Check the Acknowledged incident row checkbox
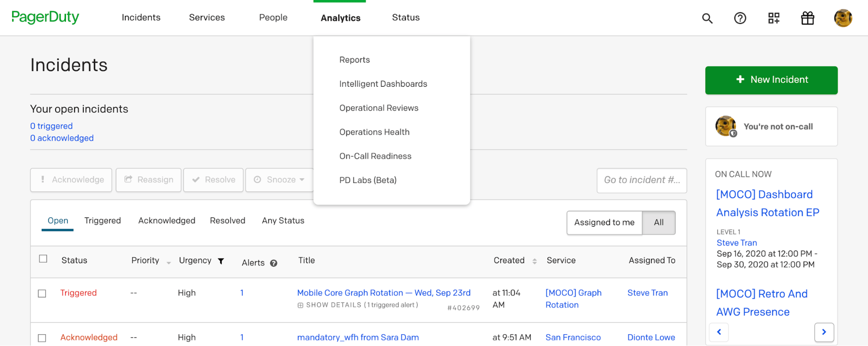Image resolution: width=868 pixels, height=346 pixels. 42,338
